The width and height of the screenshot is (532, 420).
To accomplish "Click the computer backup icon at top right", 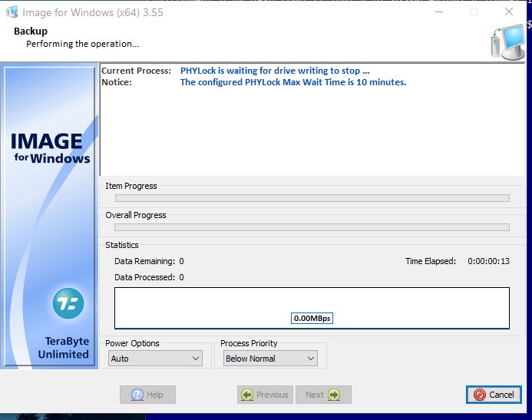I will [x=508, y=42].
